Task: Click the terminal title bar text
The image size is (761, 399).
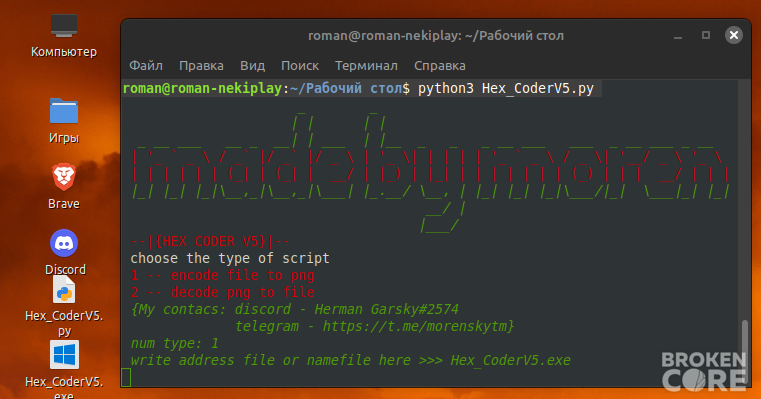Action: 436,35
